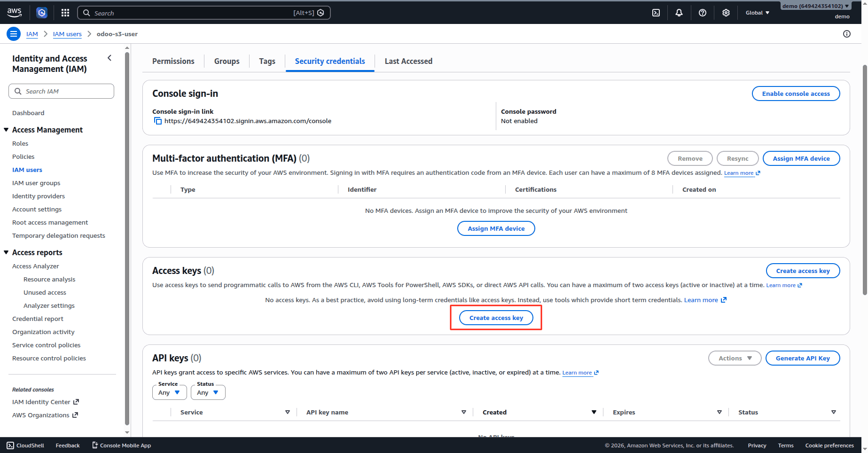The width and height of the screenshot is (868, 453).
Task: Toggle the blue hamburger navigation menu
Action: click(x=14, y=34)
